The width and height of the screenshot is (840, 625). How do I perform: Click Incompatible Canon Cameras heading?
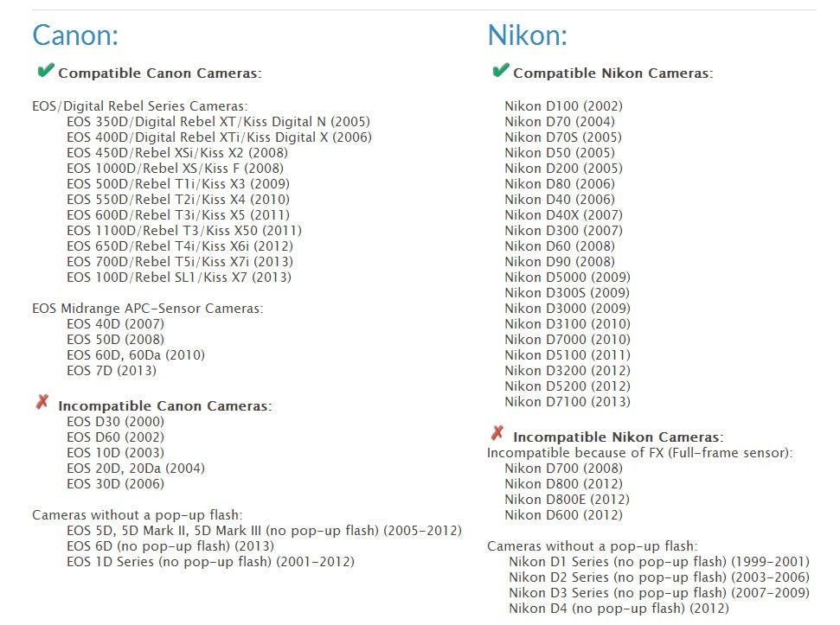165,406
